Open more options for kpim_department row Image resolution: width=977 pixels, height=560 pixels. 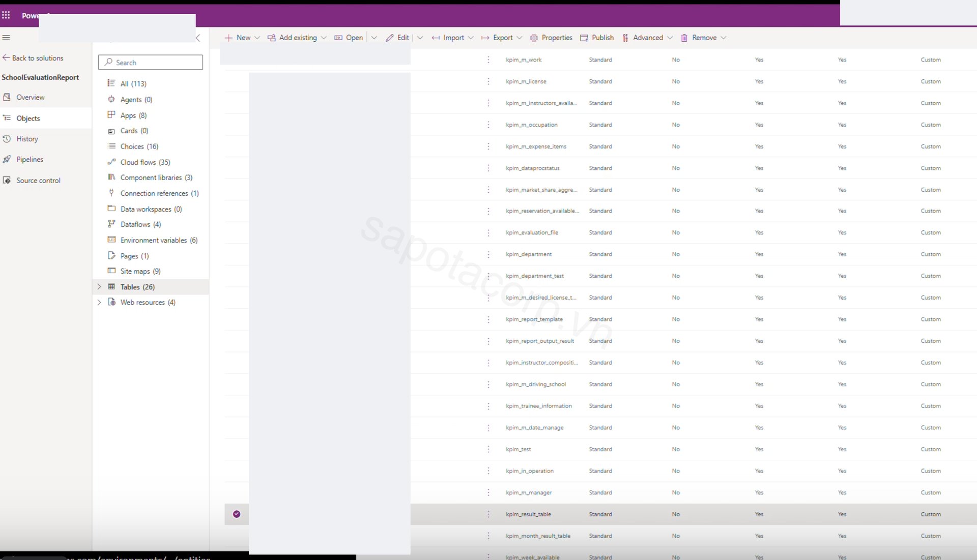(x=489, y=254)
